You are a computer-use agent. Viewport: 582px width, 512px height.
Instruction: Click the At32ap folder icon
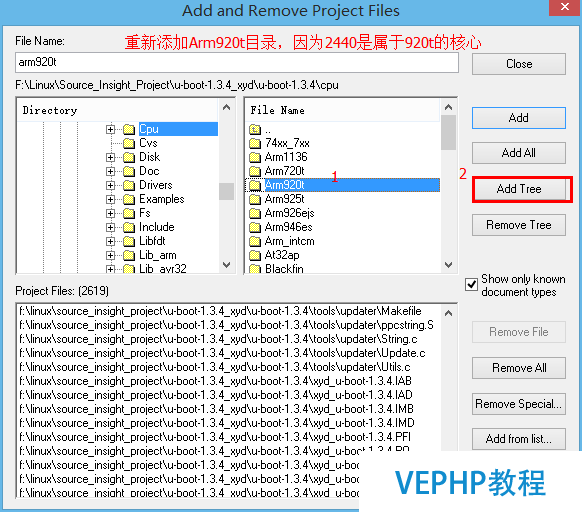coord(255,255)
